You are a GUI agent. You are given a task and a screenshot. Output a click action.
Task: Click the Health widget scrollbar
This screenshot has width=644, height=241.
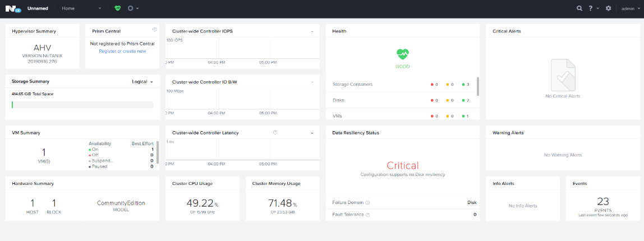click(x=478, y=86)
